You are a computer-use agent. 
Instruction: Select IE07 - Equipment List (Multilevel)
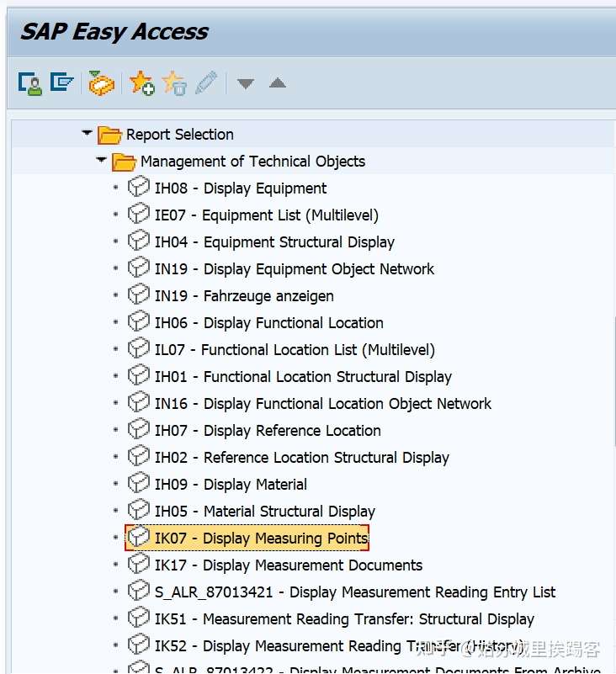267,215
